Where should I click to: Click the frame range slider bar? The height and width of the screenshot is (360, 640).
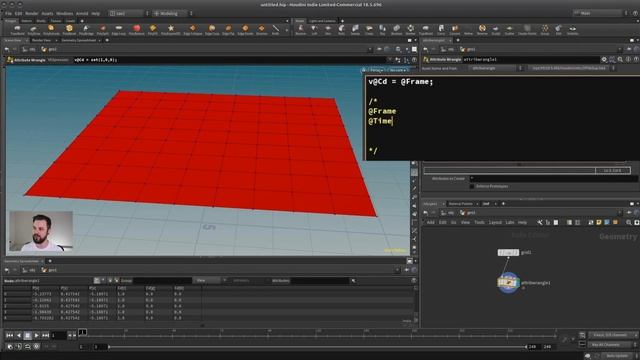tap(318, 347)
